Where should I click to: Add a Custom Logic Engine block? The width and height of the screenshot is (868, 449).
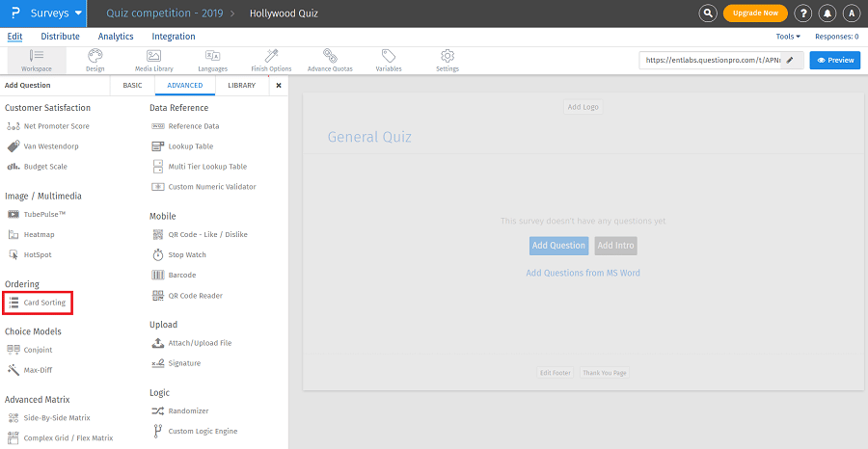(194, 431)
